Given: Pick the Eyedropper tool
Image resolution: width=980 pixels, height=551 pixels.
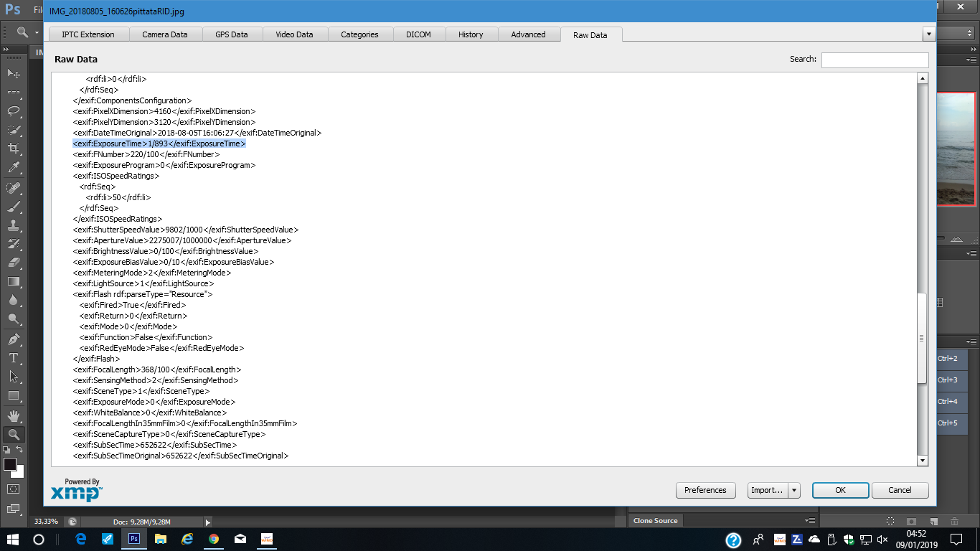Looking at the screenshot, I should pyautogui.click(x=14, y=168).
